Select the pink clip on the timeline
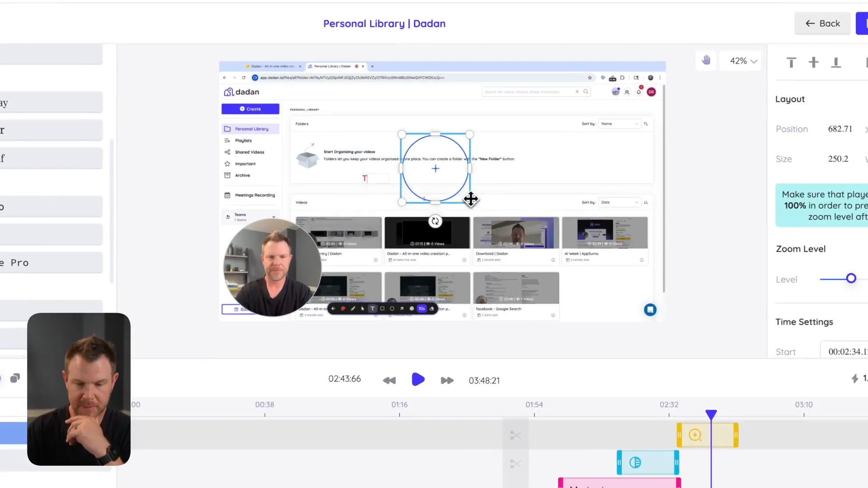 pyautogui.click(x=619, y=483)
